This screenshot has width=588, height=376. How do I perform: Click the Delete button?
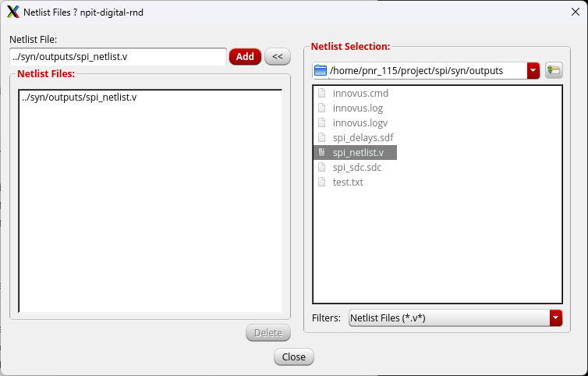coord(268,333)
